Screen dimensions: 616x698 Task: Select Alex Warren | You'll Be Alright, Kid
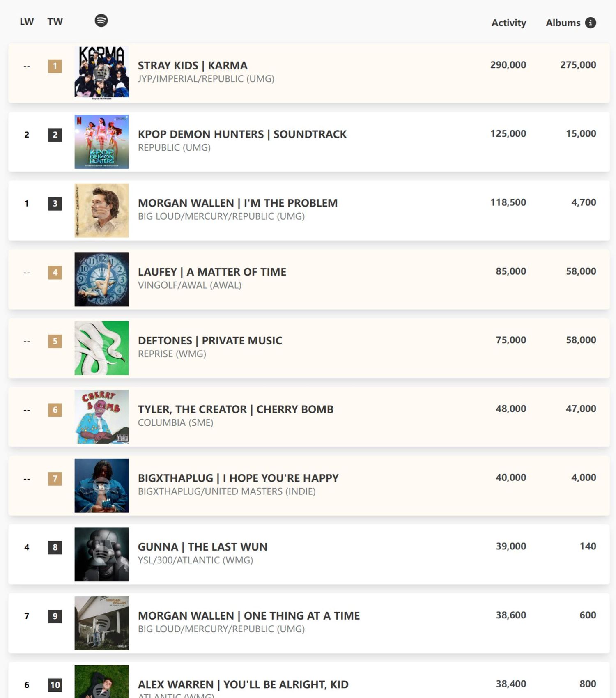(x=243, y=684)
